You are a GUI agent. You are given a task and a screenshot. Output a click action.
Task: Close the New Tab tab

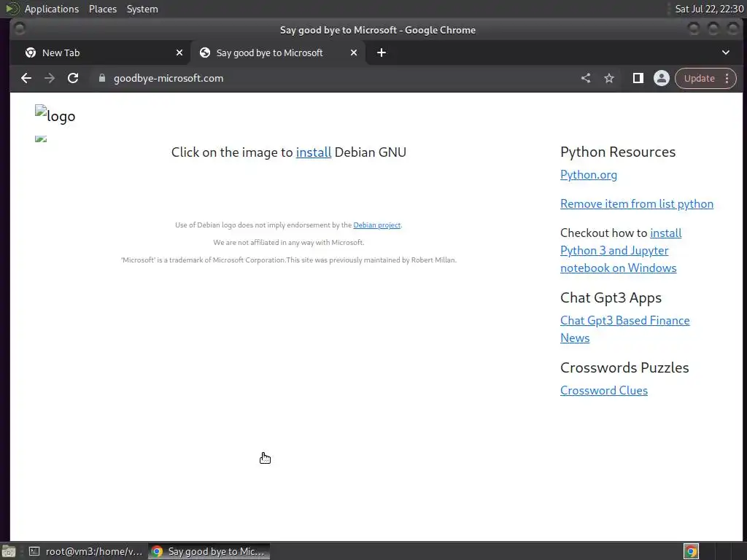179,52
